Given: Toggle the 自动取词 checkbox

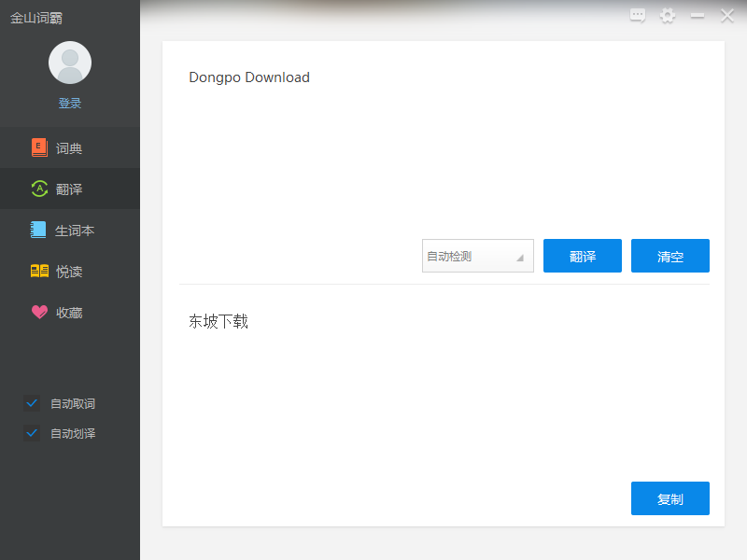Looking at the screenshot, I should pyautogui.click(x=32, y=403).
